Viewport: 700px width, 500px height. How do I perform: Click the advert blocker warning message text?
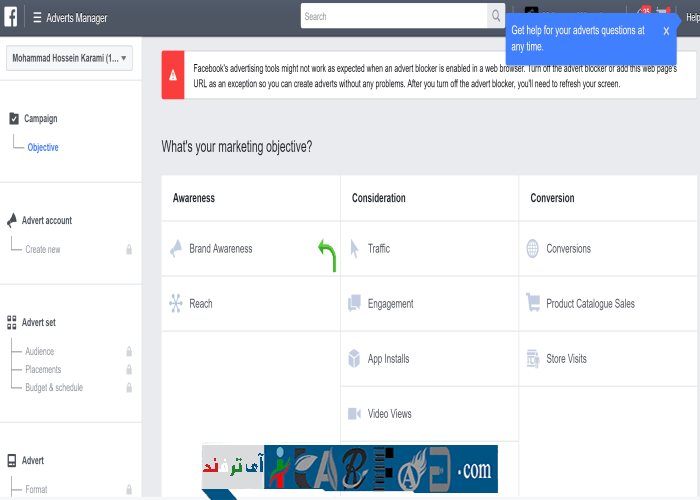click(435, 76)
